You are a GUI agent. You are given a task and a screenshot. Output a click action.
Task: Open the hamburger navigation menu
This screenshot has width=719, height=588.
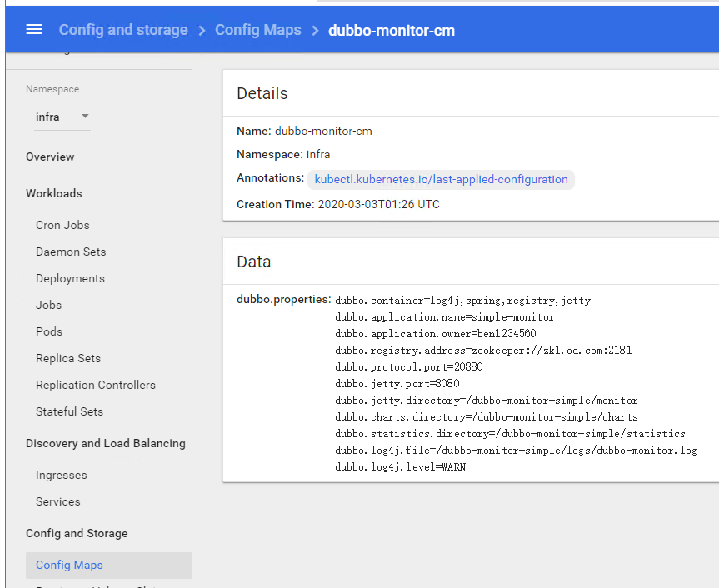tap(34, 30)
